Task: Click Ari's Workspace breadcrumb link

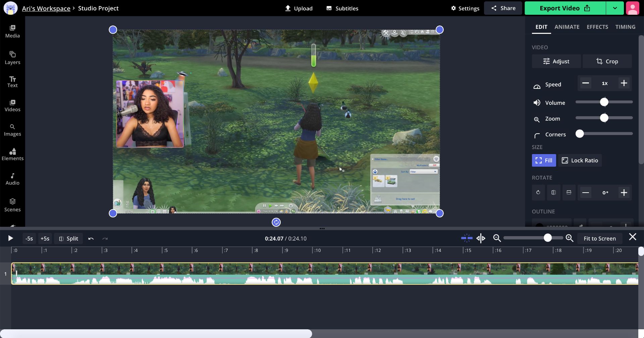Action: click(46, 8)
